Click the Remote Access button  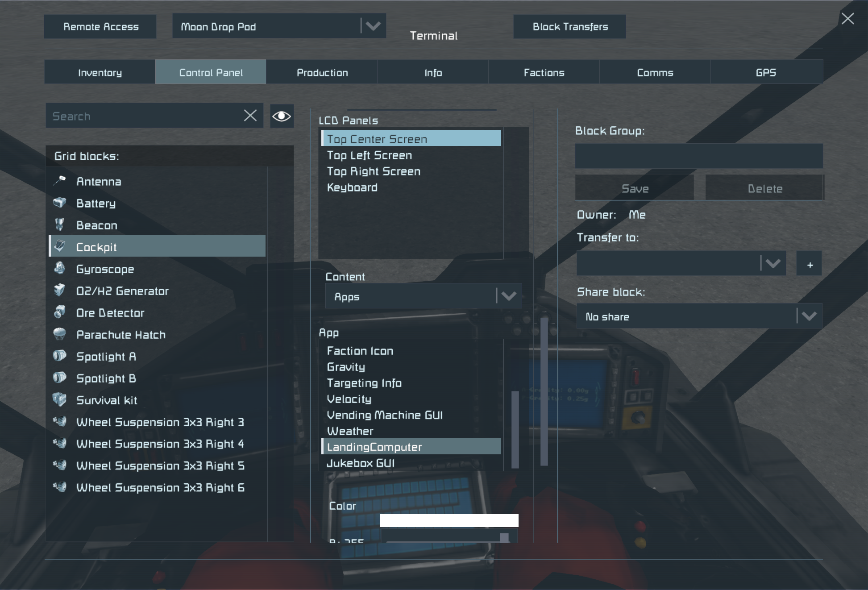[x=100, y=27]
